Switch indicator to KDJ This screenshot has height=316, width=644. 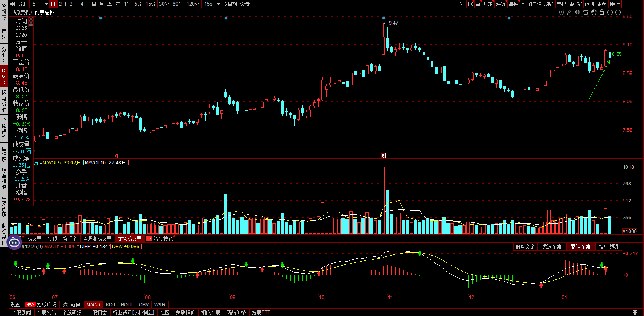[x=110, y=305]
